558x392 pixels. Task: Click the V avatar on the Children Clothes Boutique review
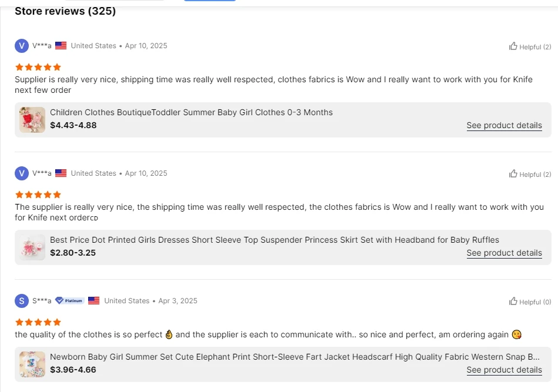[22, 46]
